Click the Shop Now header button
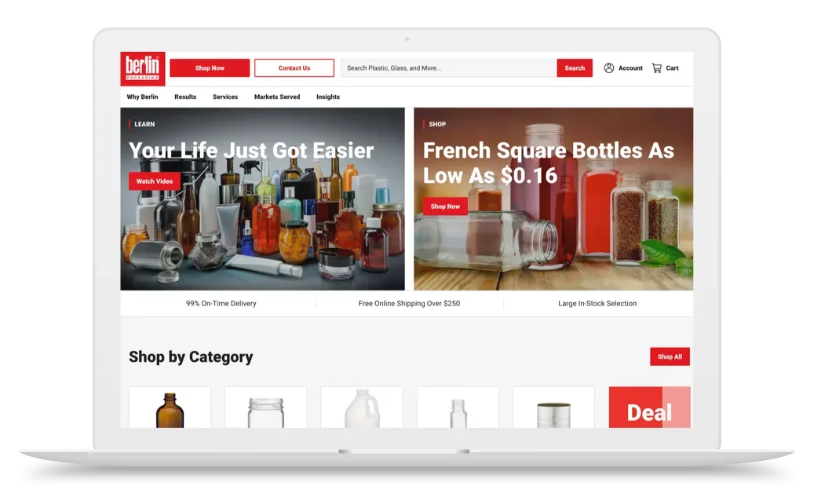Screen dimensions: 814x504 click(209, 68)
